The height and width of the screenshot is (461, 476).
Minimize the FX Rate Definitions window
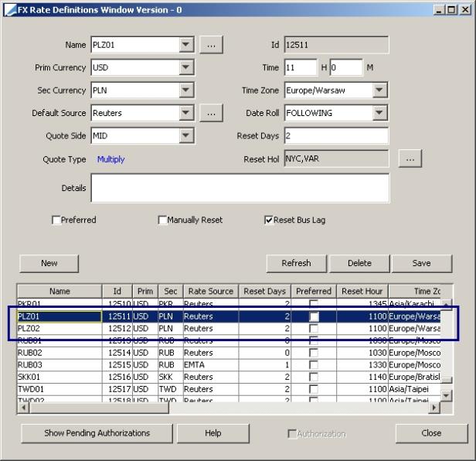coord(439,10)
